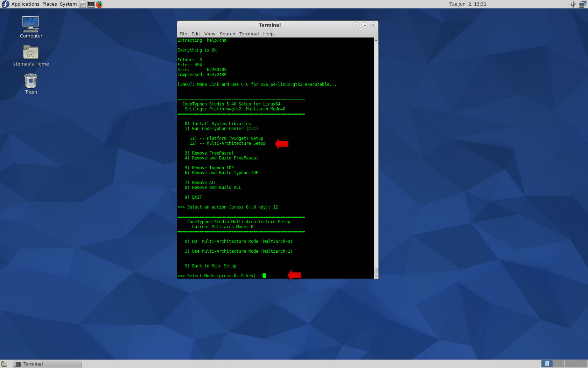Click text '9) Back to Main Setup'
Image resolution: width=588 pixels, height=368 pixels.
pyautogui.click(x=210, y=266)
